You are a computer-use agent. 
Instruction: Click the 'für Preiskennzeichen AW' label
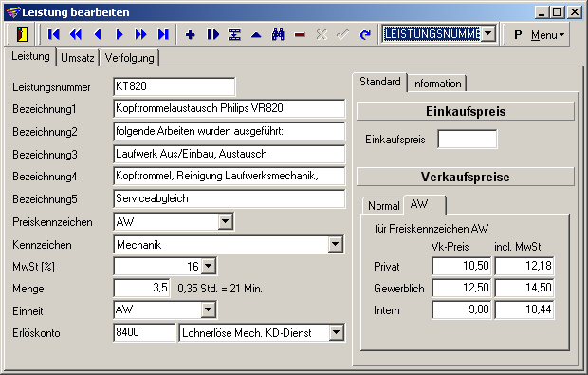coord(432,229)
